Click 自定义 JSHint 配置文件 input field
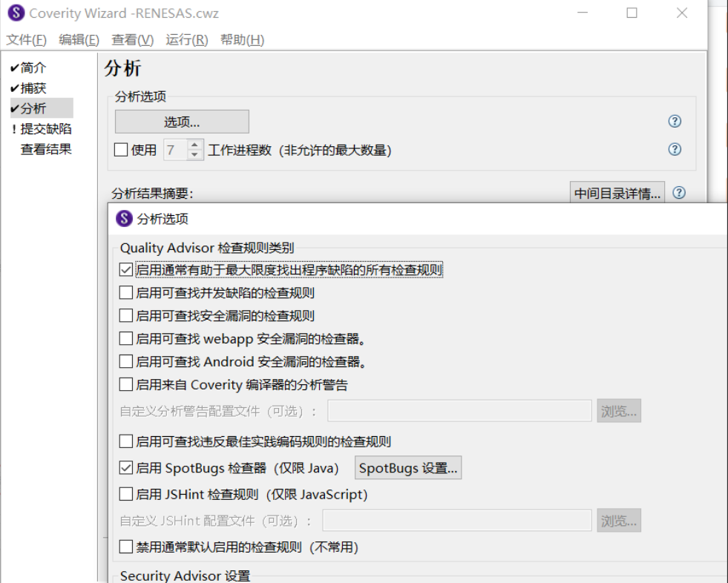The width and height of the screenshot is (728, 583). click(457, 521)
